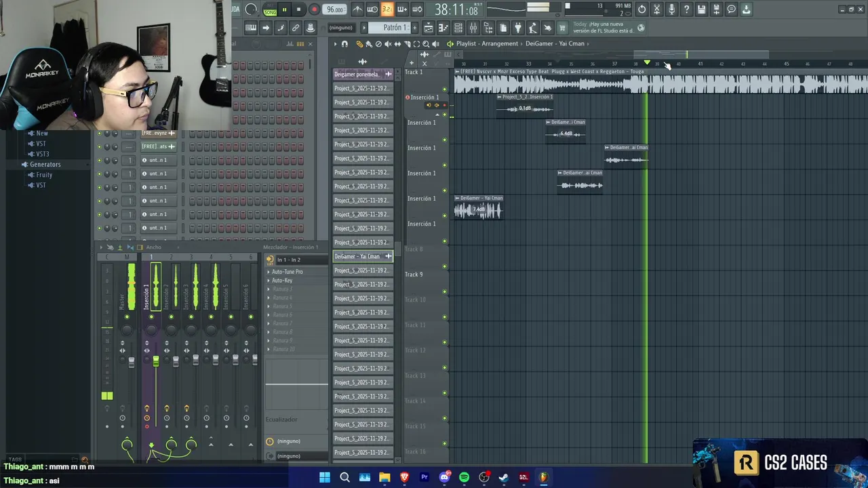Open the Playlist view icon
The width and height of the screenshot is (868, 488).
tap(429, 28)
